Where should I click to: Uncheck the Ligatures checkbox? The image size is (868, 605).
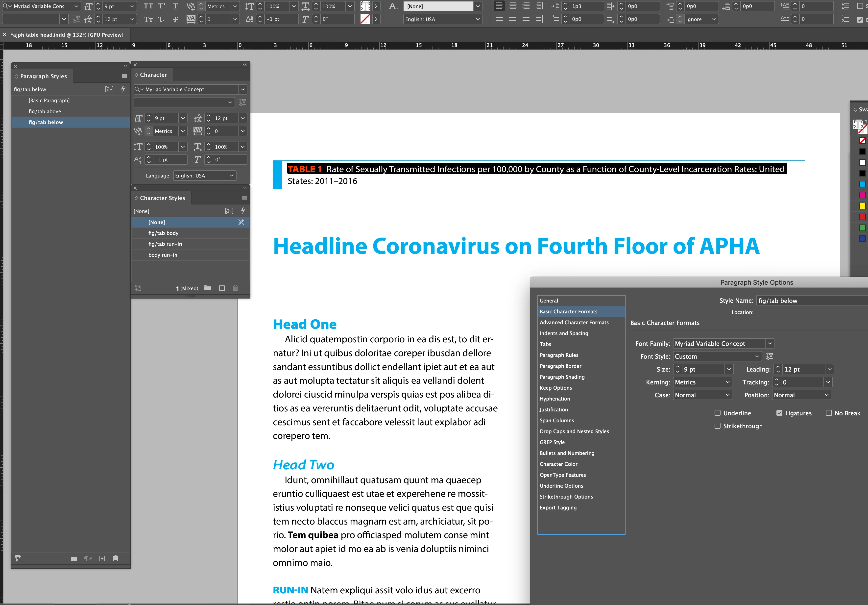click(x=779, y=413)
